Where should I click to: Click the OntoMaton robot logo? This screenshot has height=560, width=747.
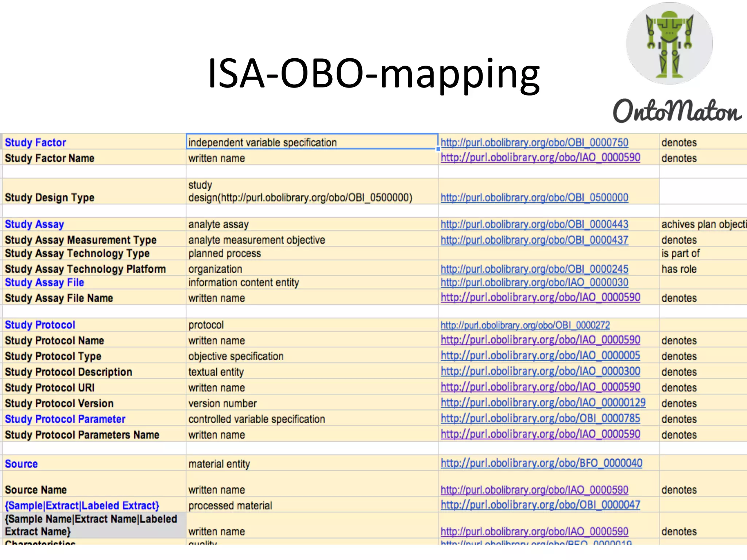[x=669, y=44]
